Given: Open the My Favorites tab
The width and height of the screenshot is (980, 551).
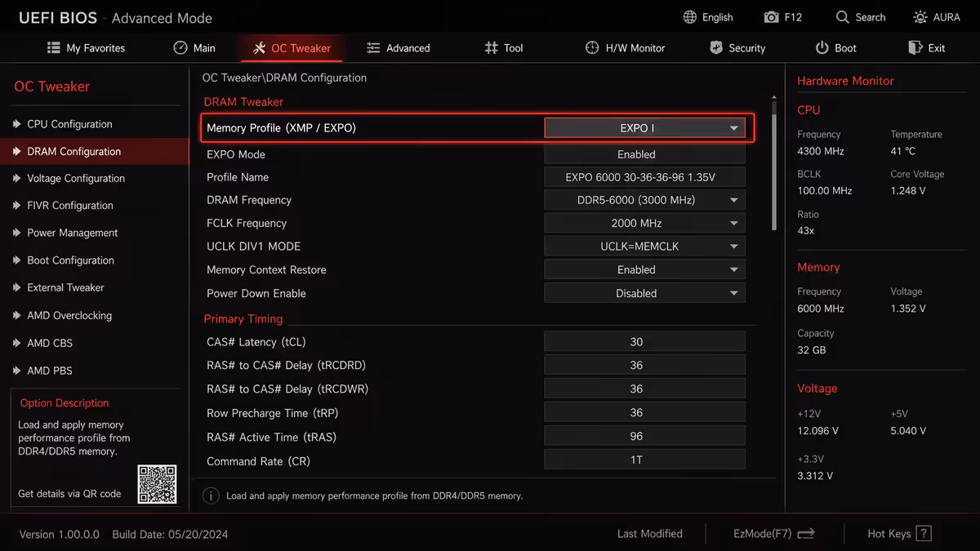Looking at the screenshot, I should [87, 48].
